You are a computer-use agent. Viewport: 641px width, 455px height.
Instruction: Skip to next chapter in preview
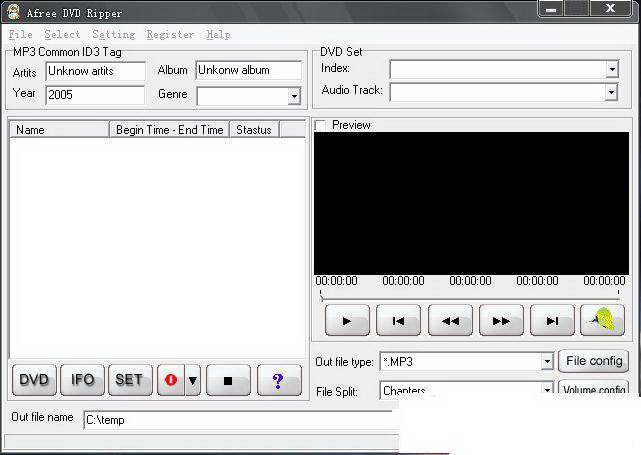point(552,321)
